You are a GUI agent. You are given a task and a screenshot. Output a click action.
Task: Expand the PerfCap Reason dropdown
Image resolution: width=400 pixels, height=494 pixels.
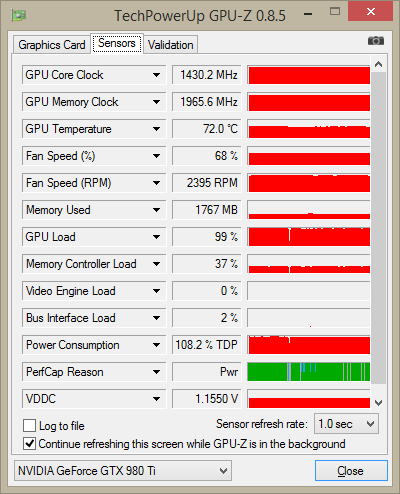[x=94, y=372]
